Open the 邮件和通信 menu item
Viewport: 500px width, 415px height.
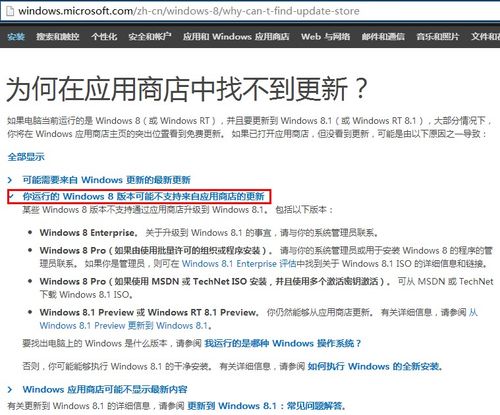tap(383, 36)
